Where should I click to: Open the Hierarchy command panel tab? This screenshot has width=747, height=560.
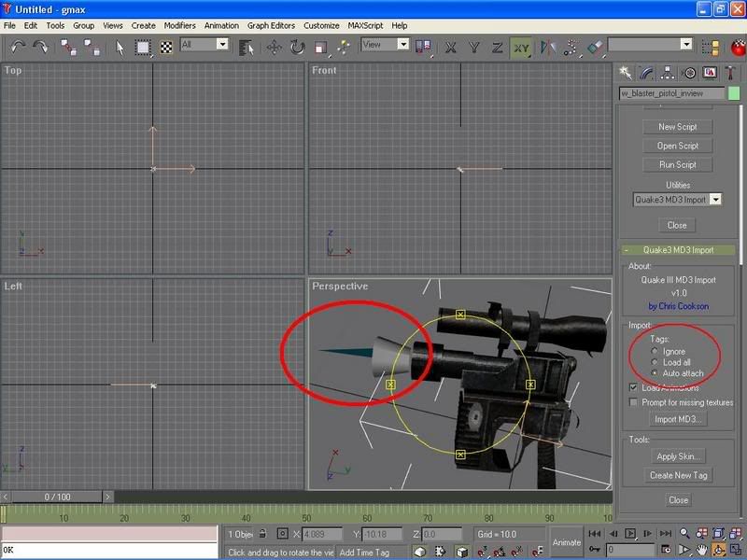[x=667, y=73]
